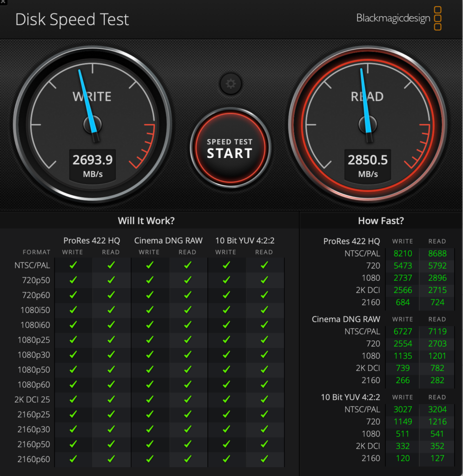This screenshot has height=476, width=463.
Task: Select the How Fast? panel header
Action: click(381, 221)
